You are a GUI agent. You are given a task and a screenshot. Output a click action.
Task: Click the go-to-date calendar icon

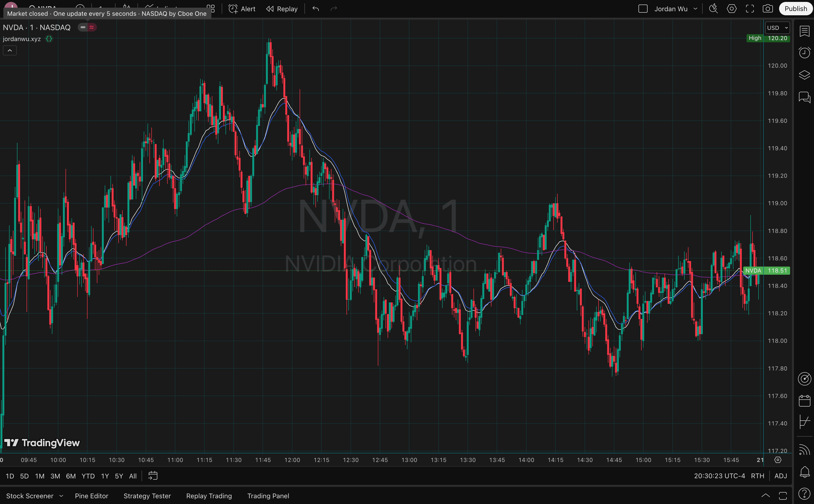[153, 476]
